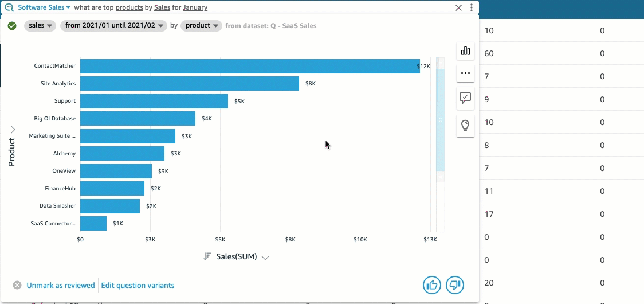Select the Data Smasher bar

(x=109, y=206)
